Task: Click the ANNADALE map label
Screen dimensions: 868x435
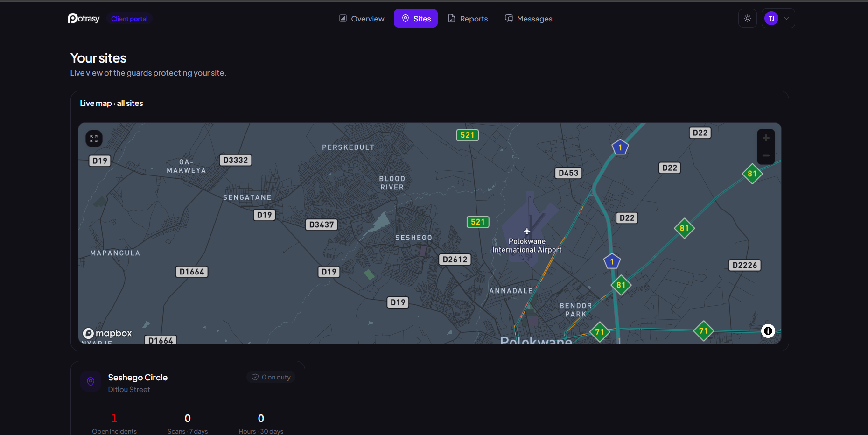Action: [x=511, y=291]
